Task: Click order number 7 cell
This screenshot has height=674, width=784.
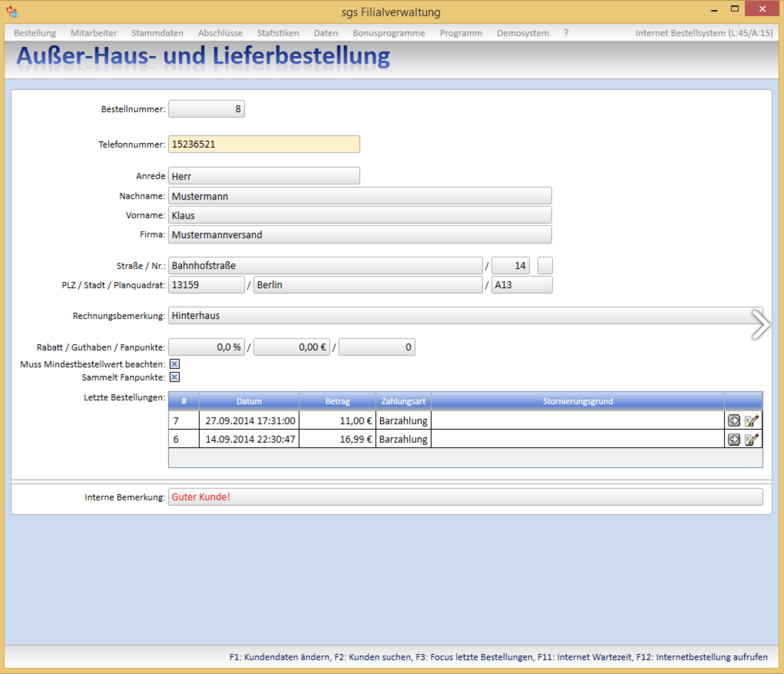Action: pos(184,420)
